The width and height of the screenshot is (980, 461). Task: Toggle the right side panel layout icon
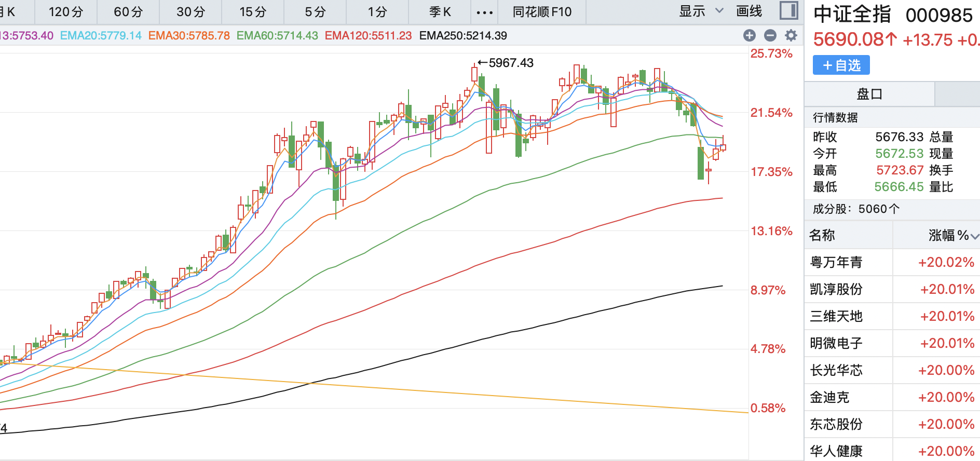point(789,11)
